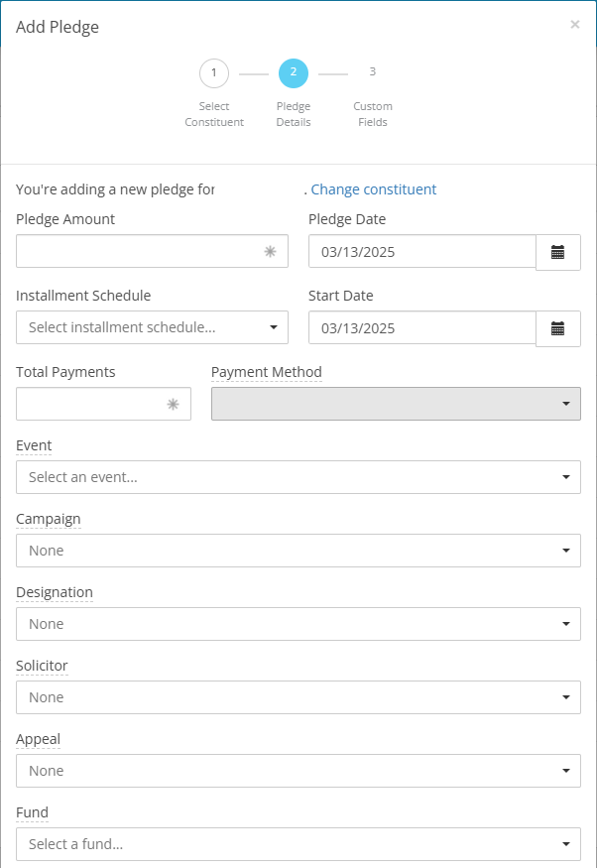Viewport: 597px width, 868px height.
Task: Expand the Select an event dropdown
Action: [298, 477]
